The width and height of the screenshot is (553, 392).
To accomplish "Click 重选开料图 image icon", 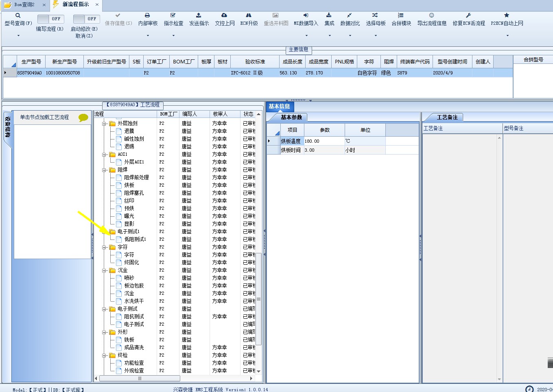I will pyautogui.click(x=275, y=15).
